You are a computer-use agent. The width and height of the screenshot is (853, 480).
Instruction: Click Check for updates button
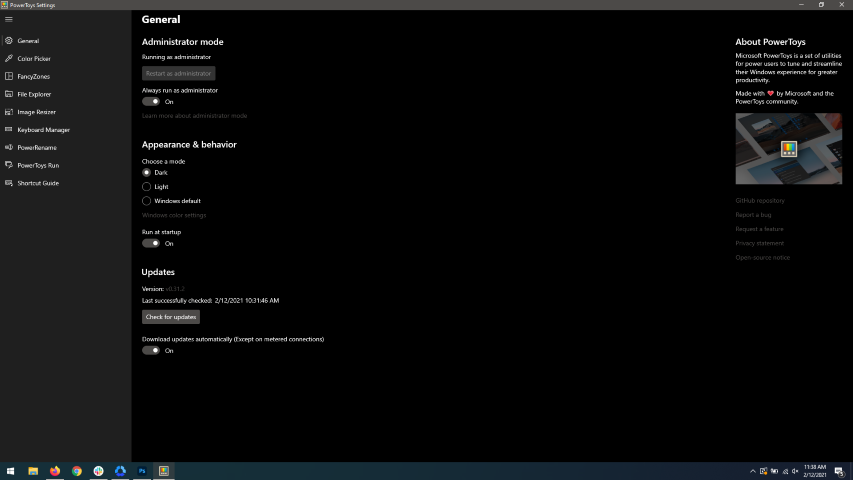171,317
